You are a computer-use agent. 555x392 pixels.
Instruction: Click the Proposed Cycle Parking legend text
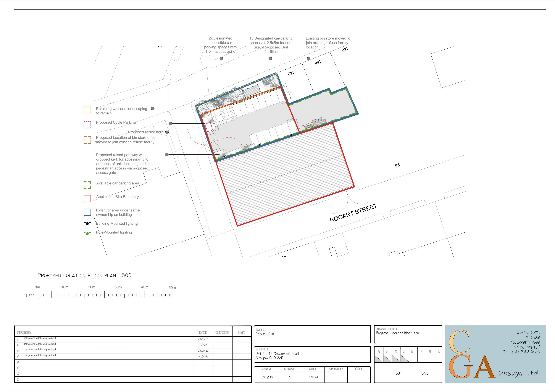click(116, 122)
